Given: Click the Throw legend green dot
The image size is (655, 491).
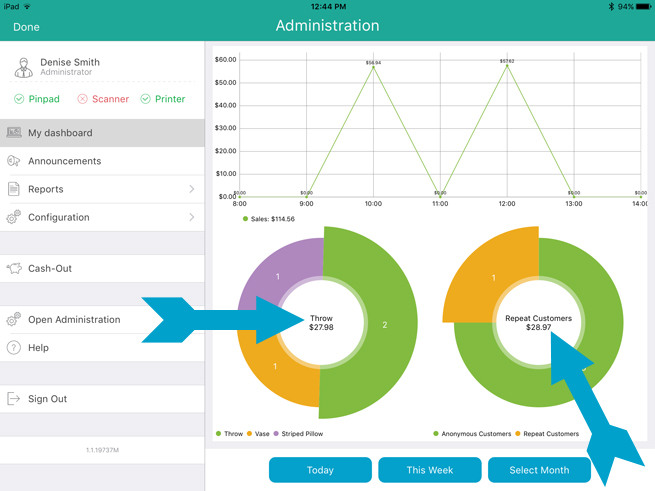Looking at the screenshot, I should [218, 434].
